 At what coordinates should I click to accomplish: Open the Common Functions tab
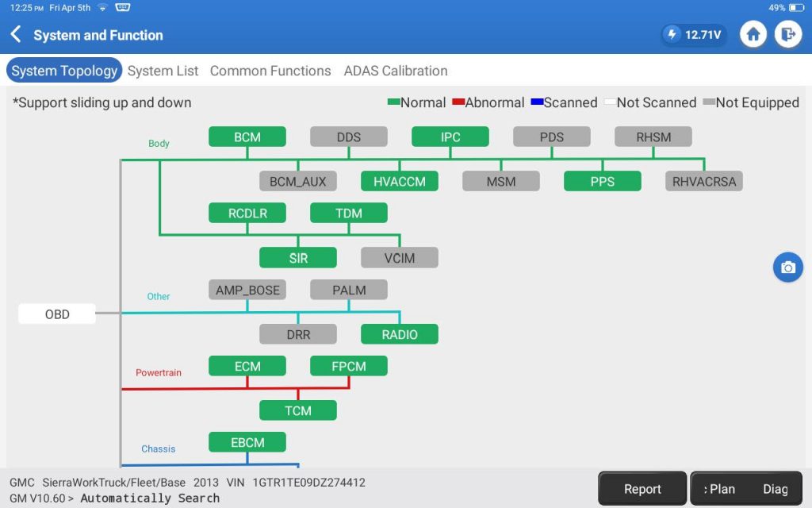pos(270,71)
